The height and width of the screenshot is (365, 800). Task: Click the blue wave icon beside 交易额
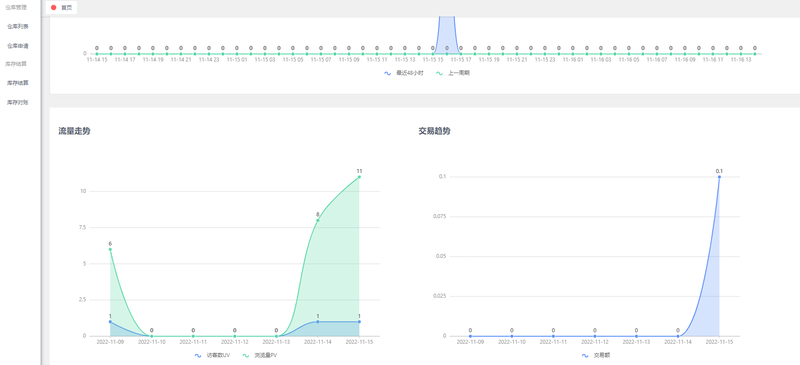[x=586, y=355]
